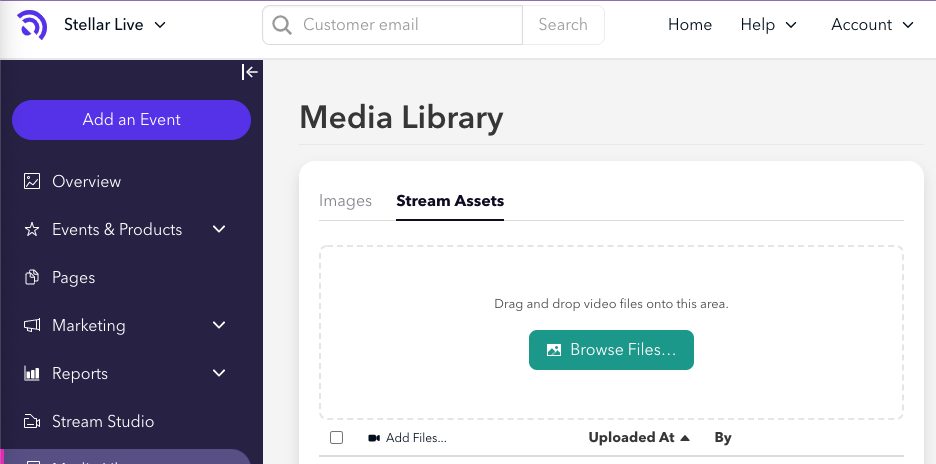Select the Stream Assets tab
Image resolution: width=936 pixels, height=464 pixels.
450,201
